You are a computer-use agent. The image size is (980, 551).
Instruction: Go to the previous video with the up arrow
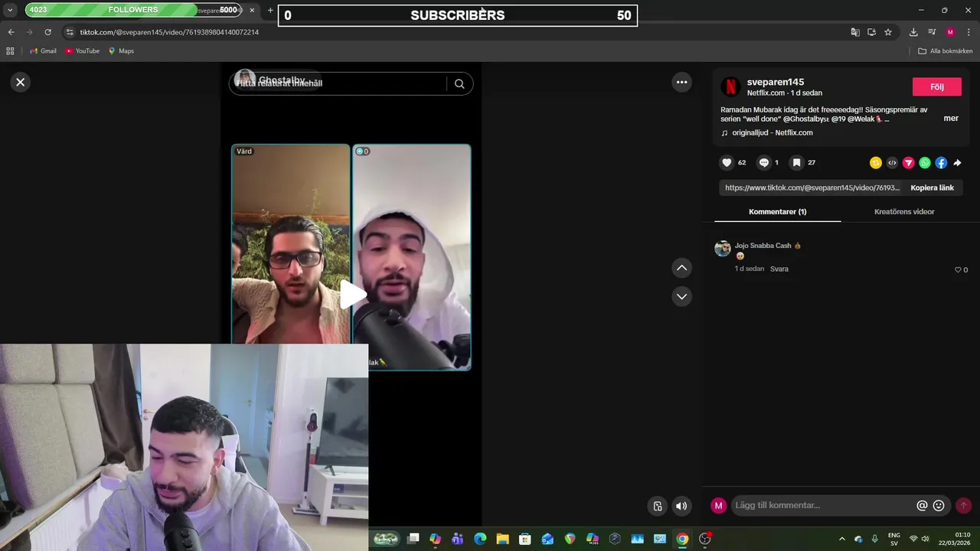tap(681, 268)
